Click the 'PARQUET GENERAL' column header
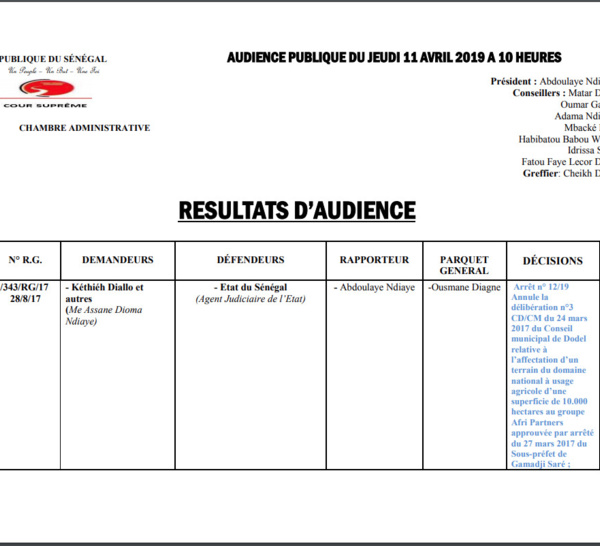 click(x=464, y=265)
